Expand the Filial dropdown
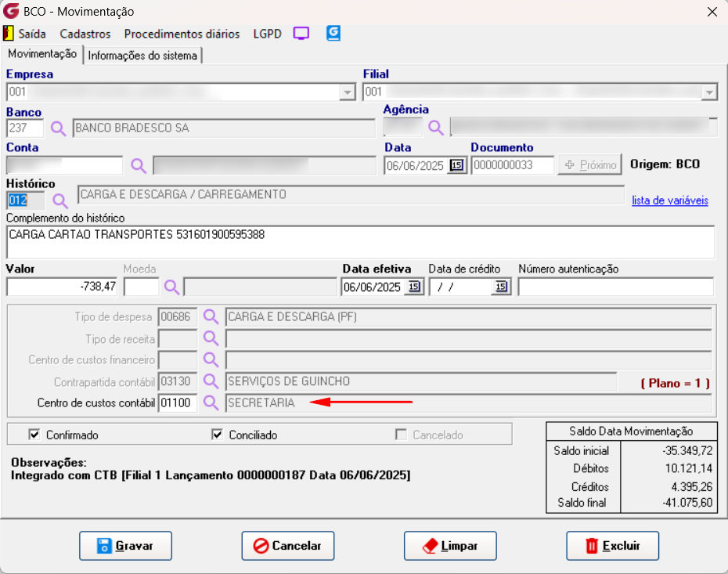 click(x=709, y=92)
